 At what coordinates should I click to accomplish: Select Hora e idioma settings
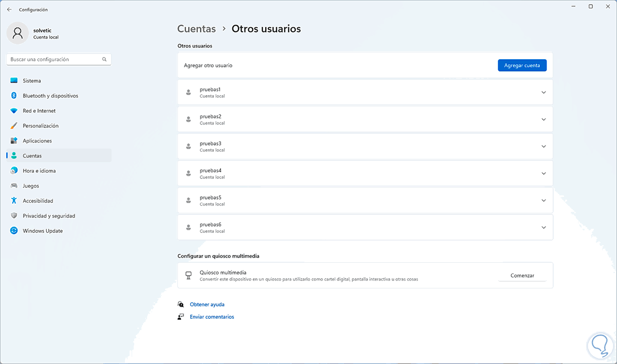tap(39, 171)
